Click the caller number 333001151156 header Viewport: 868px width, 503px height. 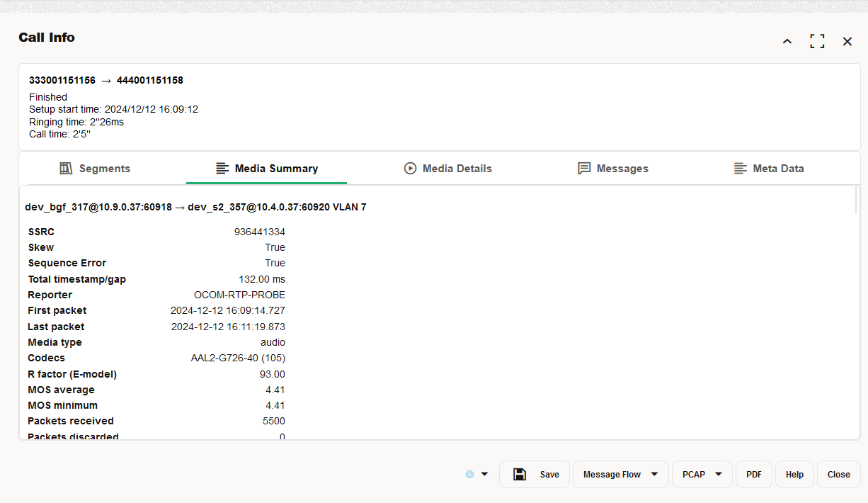[x=61, y=80]
